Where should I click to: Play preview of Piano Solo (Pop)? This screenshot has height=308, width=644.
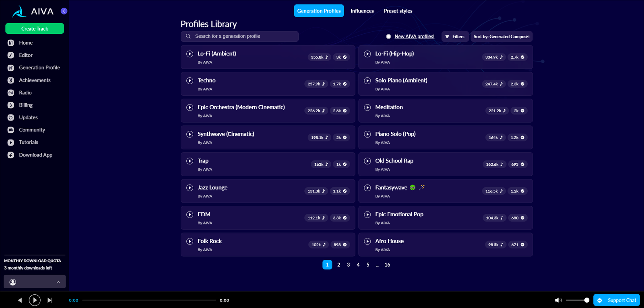[367, 134]
